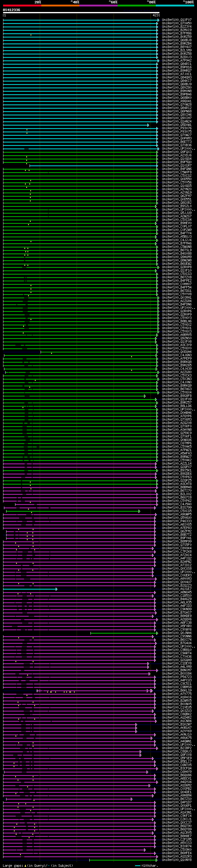The image size is (197, 868).
Task: Select label UniRef100_A3CHT8
Action: (x=177, y=484)
